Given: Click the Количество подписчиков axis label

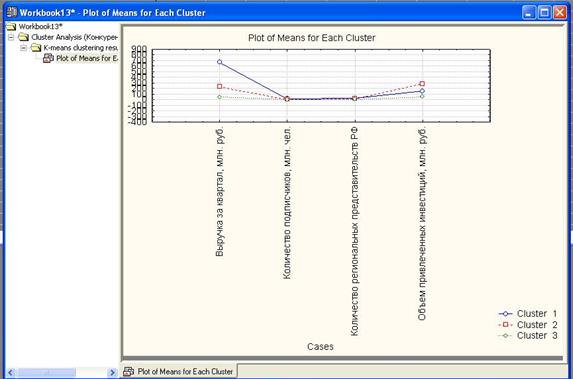Looking at the screenshot, I should pyautogui.click(x=287, y=203).
